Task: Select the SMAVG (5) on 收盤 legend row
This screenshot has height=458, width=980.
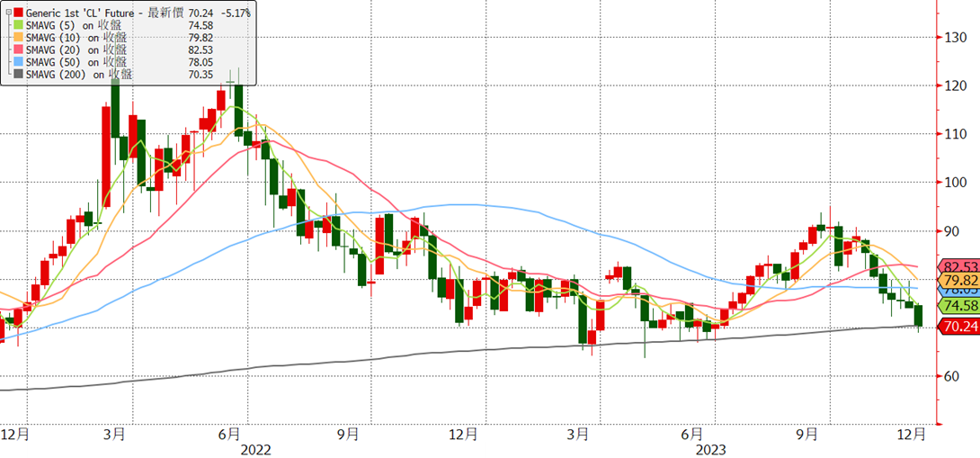Action: pos(74,24)
